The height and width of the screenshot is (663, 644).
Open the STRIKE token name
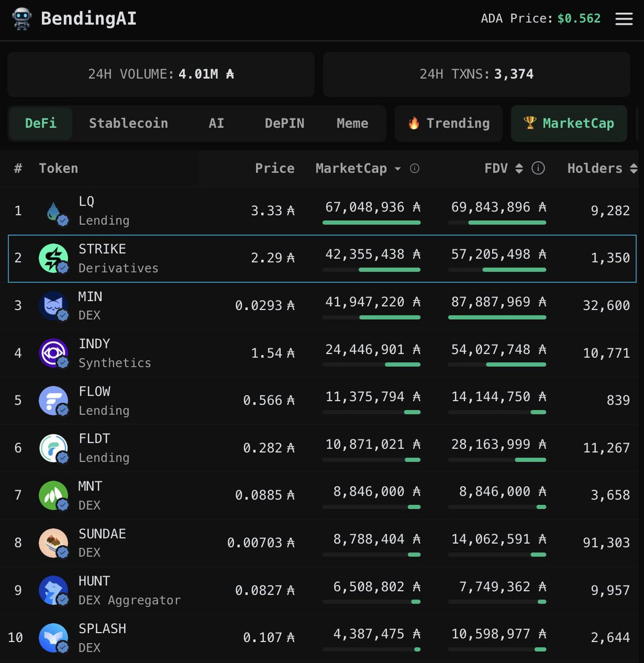coord(102,249)
